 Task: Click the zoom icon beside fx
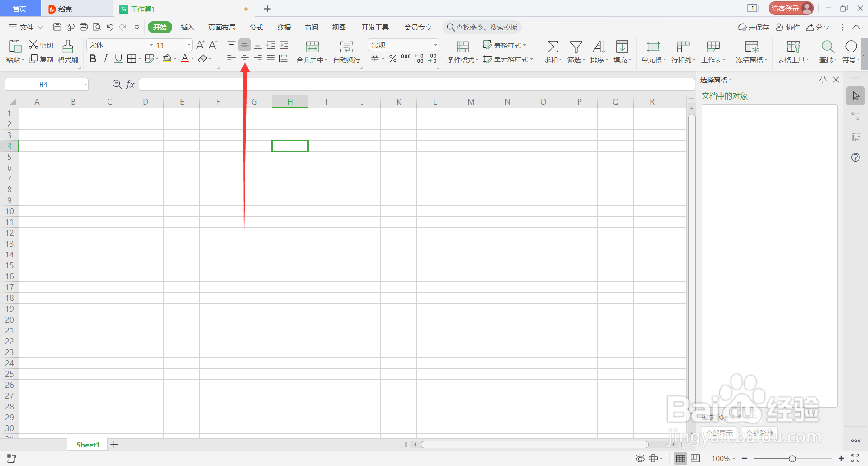117,84
